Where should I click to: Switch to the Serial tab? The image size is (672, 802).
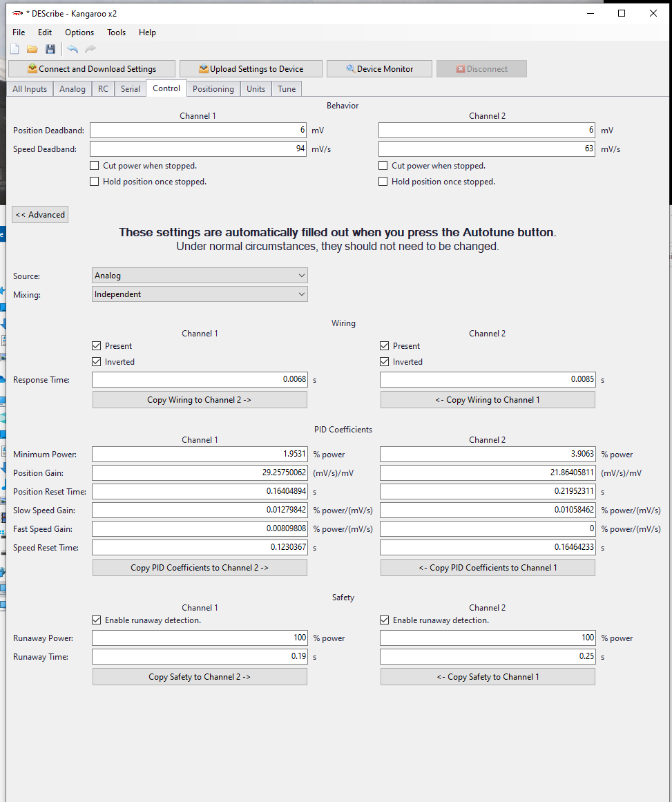tap(131, 89)
